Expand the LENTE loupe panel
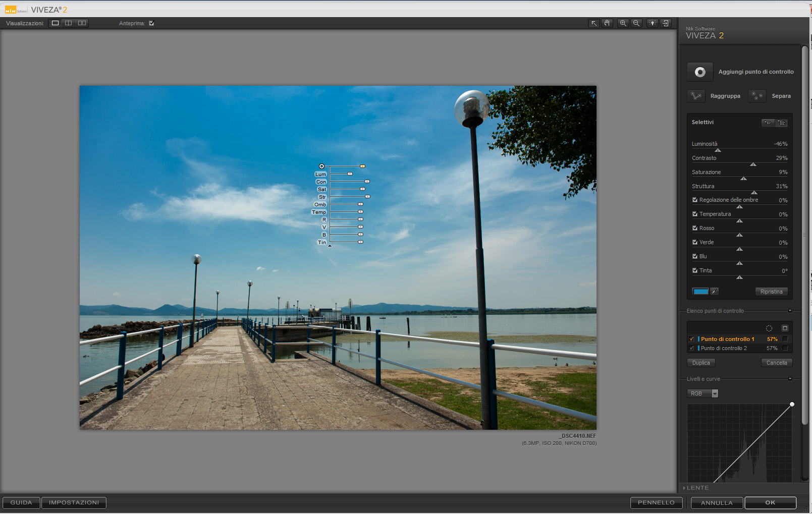 (x=696, y=488)
